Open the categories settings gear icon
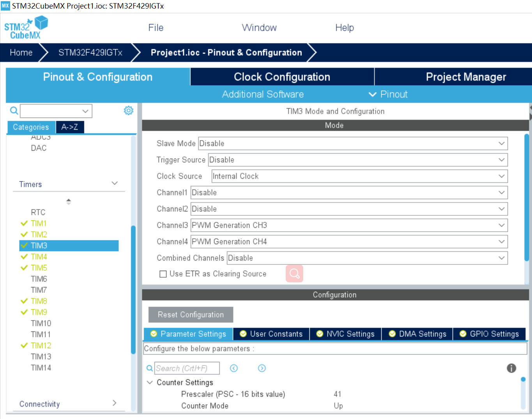Viewport: 532px width, 419px height. click(129, 111)
